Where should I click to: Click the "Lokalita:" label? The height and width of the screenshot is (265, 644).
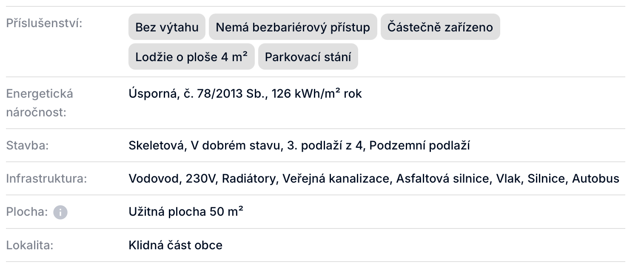tap(29, 245)
